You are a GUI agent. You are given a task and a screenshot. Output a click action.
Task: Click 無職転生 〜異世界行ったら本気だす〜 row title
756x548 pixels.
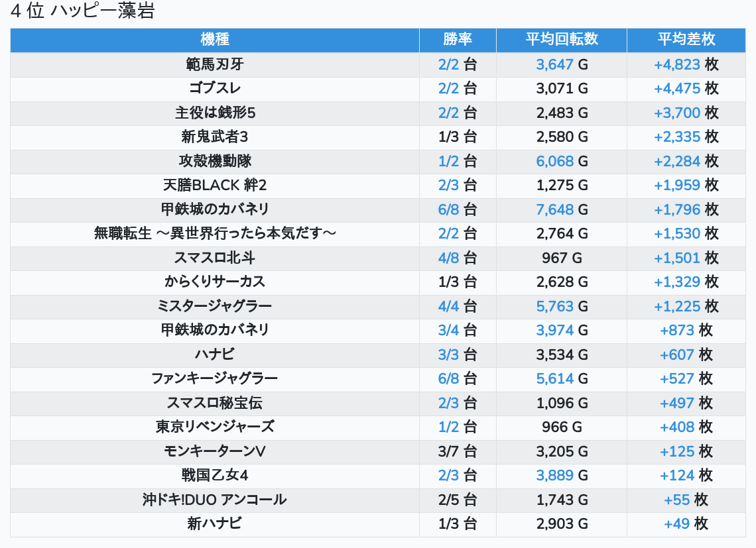(x=214, y=234)
